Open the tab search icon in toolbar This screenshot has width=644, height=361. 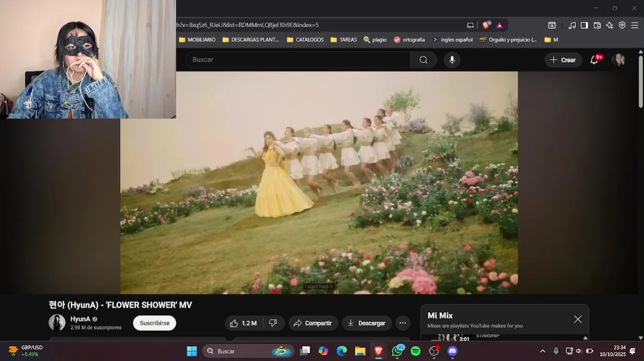coord(552,25)
